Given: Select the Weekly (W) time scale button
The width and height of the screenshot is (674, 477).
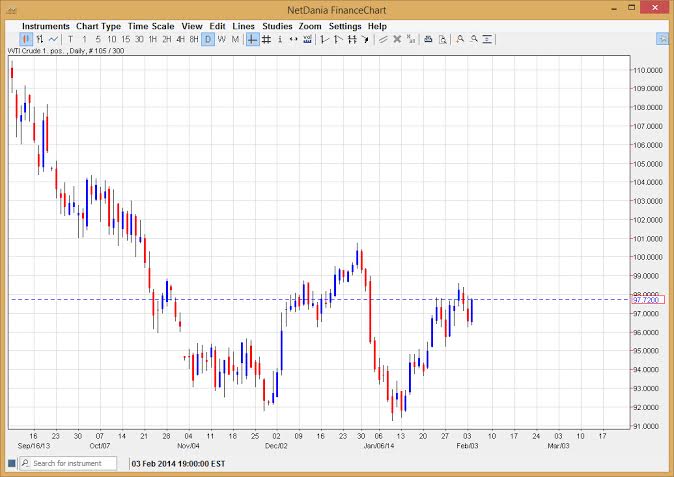Looking at the screenshot, I should (x=221, y=40).
